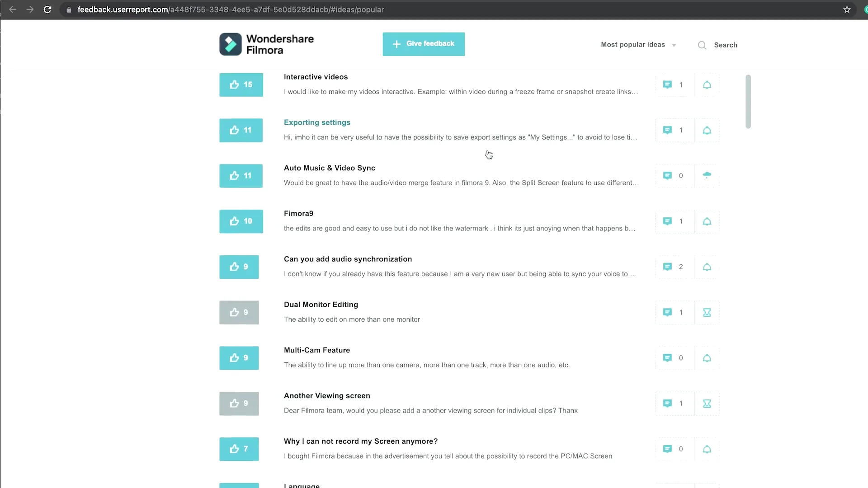The width and height of the screenshot is (868, 488).
Task: Click the comment icon on Dual Monitor Editing
Action: click(667, 312)
